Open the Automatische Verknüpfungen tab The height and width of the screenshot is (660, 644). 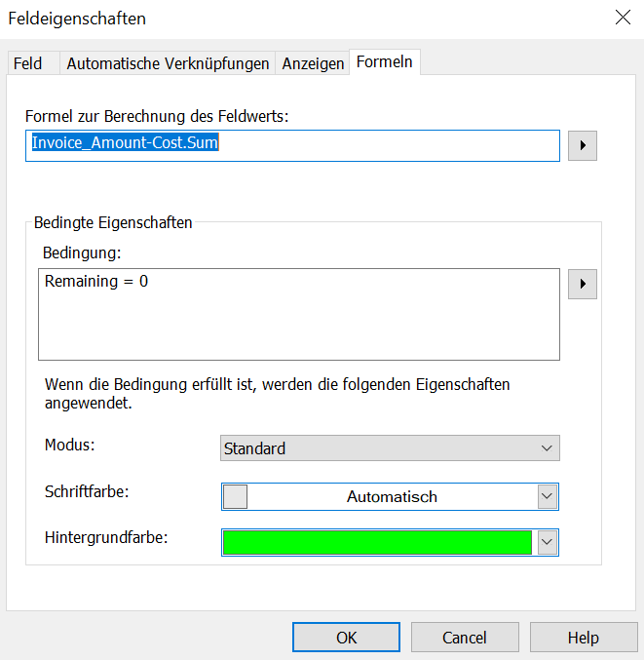point(168,63)
